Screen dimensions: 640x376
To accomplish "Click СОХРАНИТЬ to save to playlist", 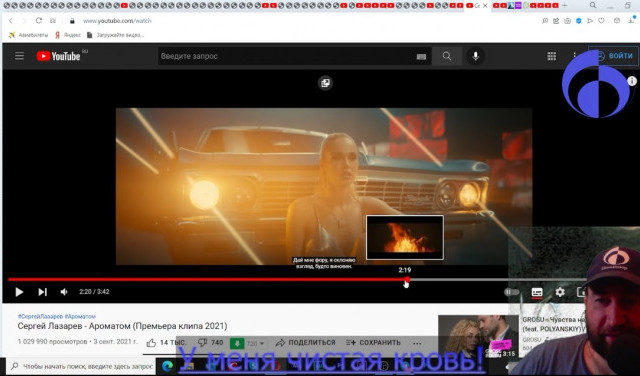I will (373, 343).
